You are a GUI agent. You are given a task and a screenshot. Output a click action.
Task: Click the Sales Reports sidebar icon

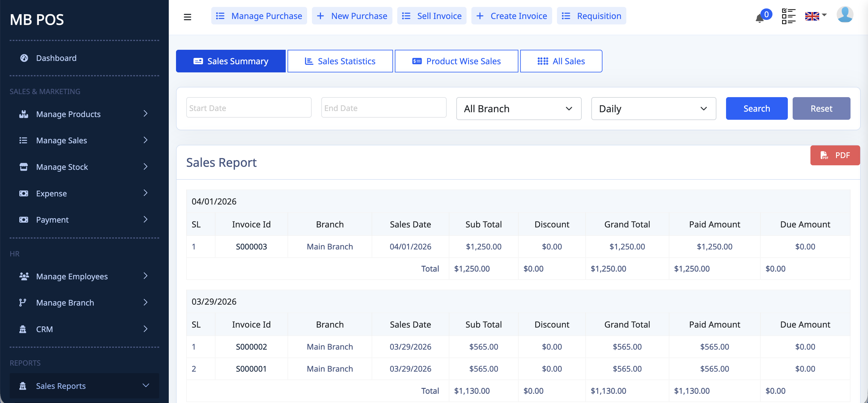[23, 386]
